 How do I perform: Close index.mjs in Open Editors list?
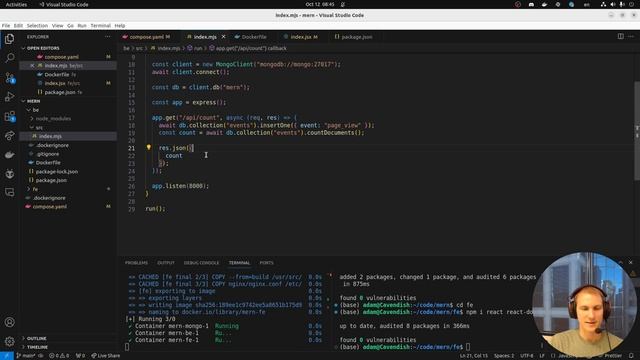[x=32, y=65]
